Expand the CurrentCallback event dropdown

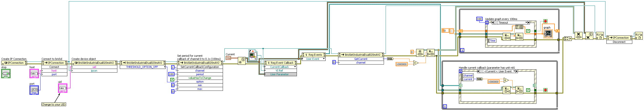coord(295,67)
